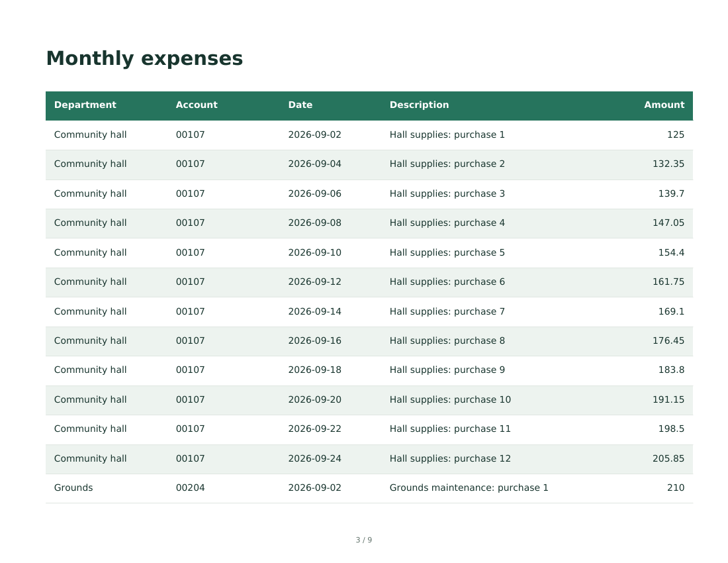Click Hall supplies: purchase 7 description
The height and width of the screenshot is (563, 728).
(447, 312)
